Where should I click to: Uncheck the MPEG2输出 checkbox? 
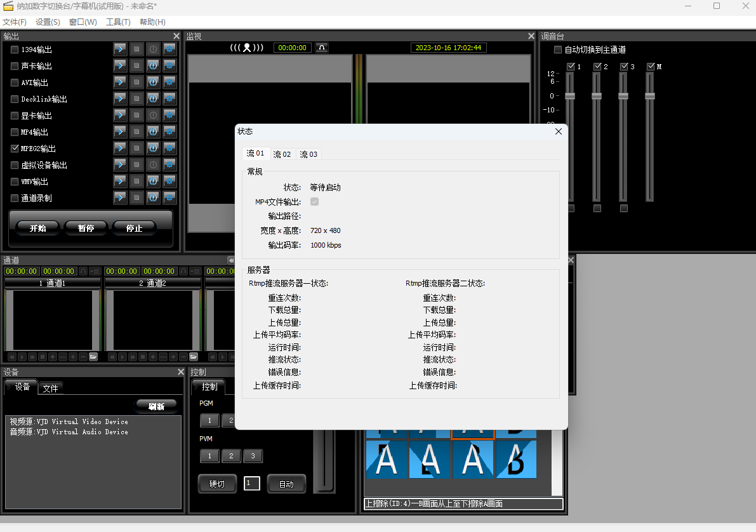coord(15,148)
